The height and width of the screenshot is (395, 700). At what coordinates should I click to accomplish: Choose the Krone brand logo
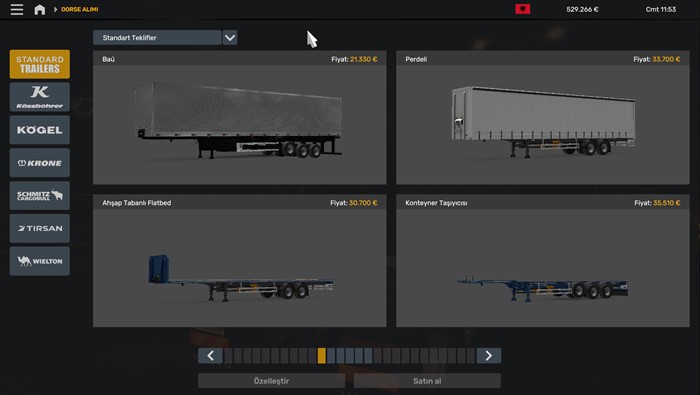(40, 163)
